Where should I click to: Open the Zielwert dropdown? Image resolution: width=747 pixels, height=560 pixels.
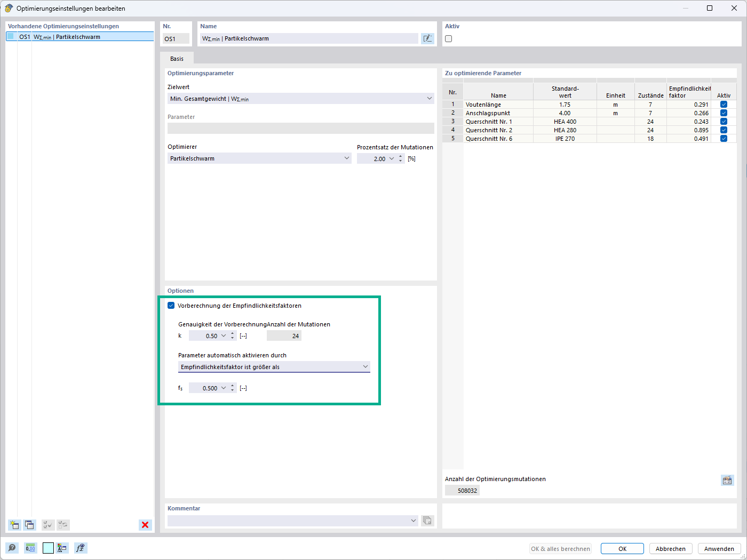coord(430,99)
